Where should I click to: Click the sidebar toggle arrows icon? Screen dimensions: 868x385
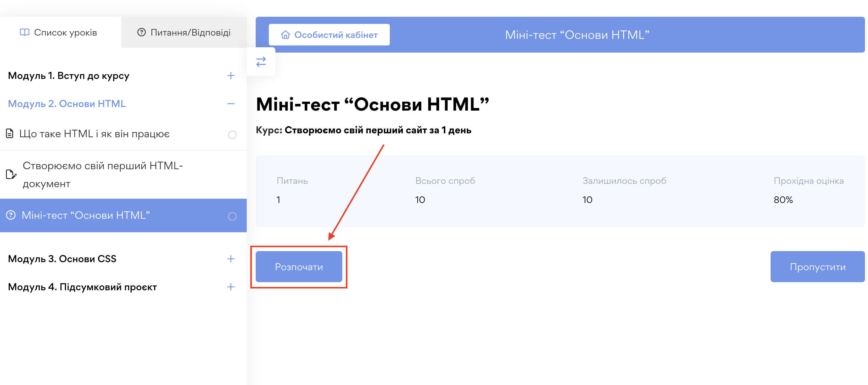tap(261, 62)
